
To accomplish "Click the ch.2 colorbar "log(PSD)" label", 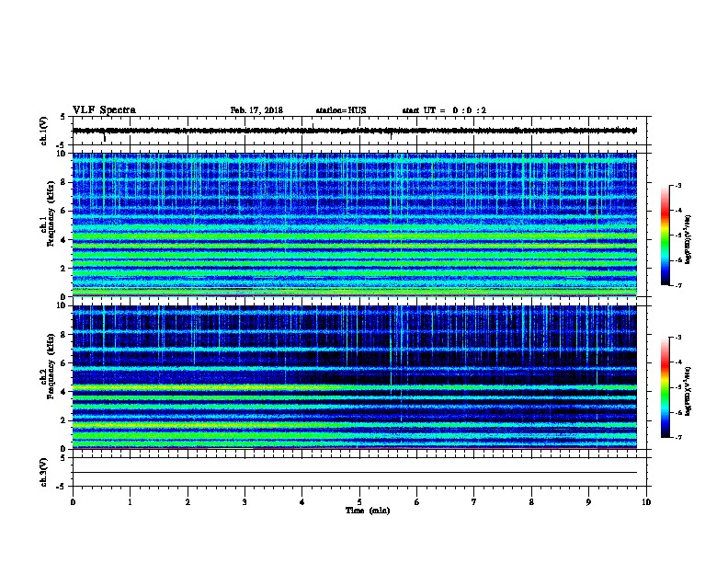I will 688,391.
